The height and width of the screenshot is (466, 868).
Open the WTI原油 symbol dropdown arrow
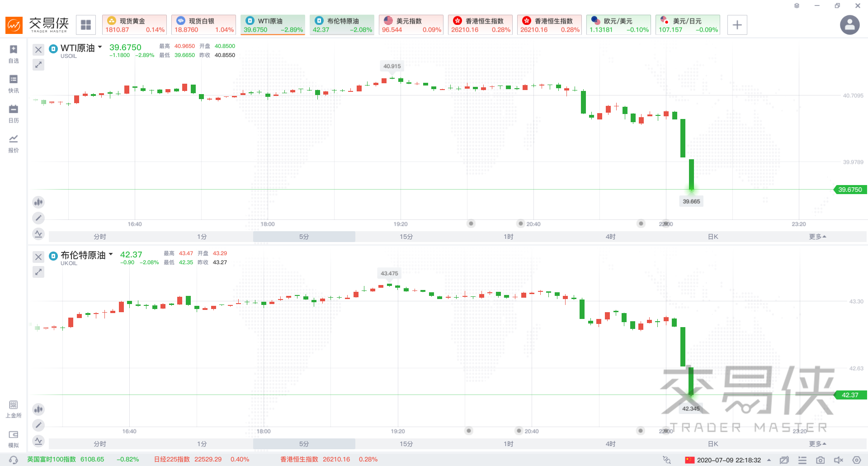pyautogui.click(x=100, y=47)
